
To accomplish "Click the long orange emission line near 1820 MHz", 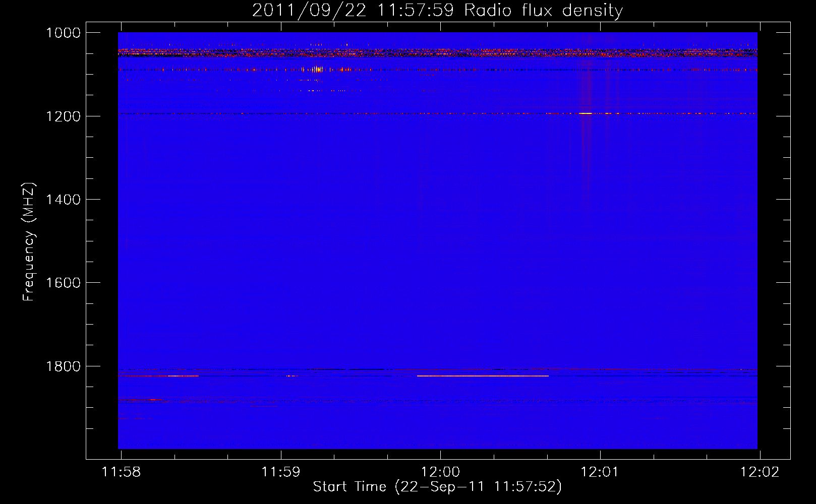I will [x=483, y=376].
